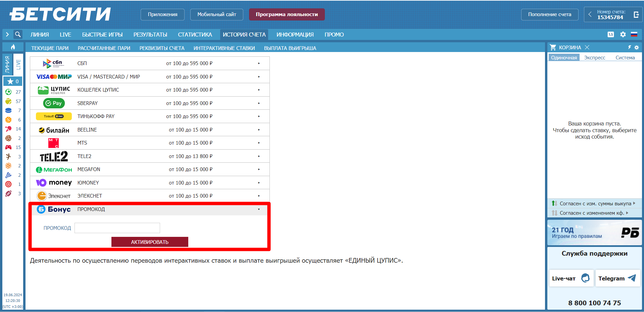644x312 pixels.
Task: Open odds format 1.5 icon
Action: (x=611, y=35)
